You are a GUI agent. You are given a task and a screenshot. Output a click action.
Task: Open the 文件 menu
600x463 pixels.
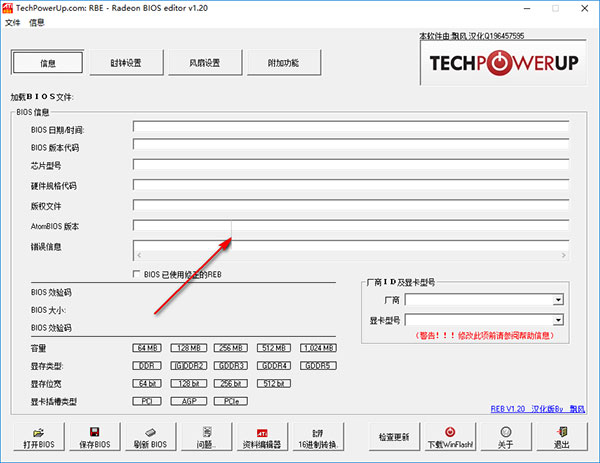13,23
